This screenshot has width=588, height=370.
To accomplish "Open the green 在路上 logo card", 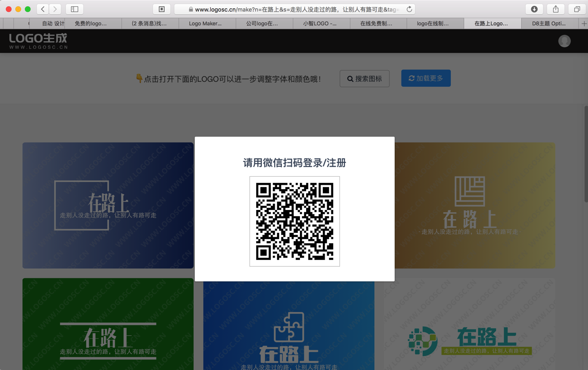I will coord(108,324).
